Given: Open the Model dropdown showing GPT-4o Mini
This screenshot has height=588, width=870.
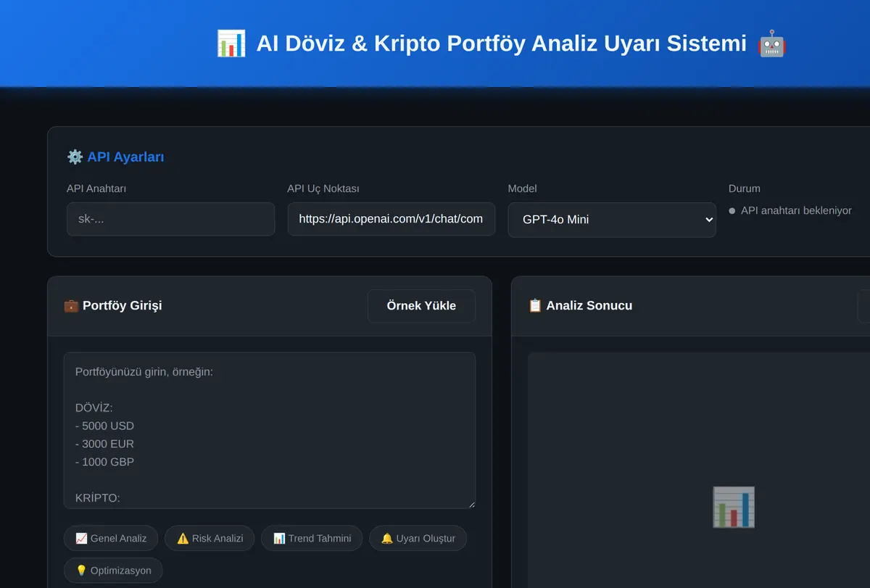Looking at the screenshot, I should pos(612,220).
